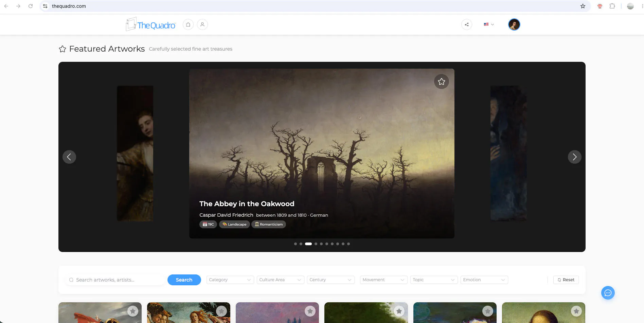The image size is (644, 323).
Task: Open the red extension icon in toolbar
Action: pos(600,6)
